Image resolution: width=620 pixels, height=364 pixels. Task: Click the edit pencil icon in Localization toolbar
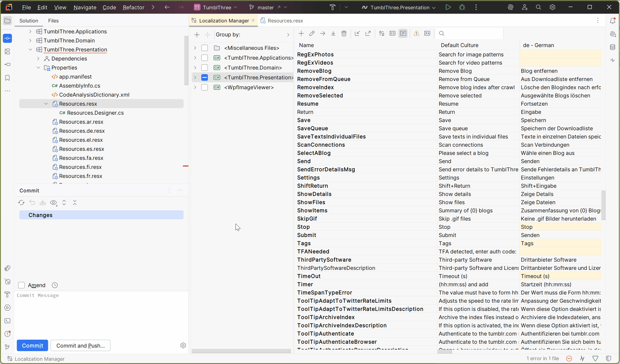pos(312,34)
